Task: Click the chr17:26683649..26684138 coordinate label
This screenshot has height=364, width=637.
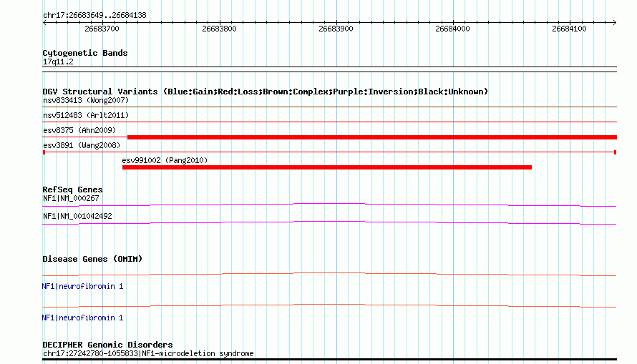Action: pyautogui.click(x=94, y=16)
